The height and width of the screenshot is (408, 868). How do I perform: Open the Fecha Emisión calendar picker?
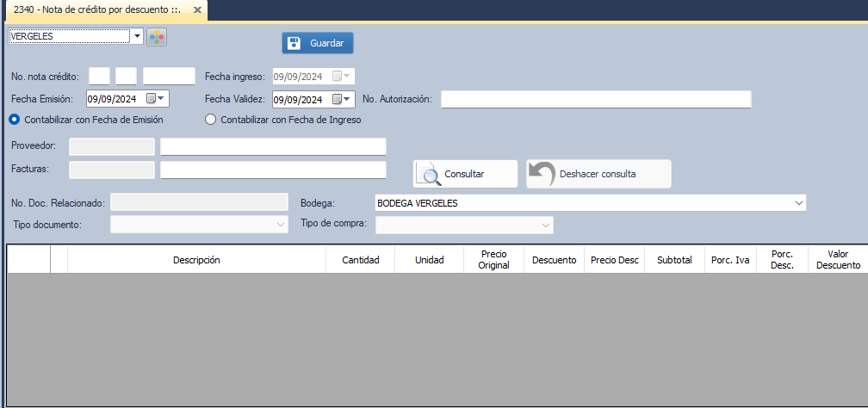(x=157, y=99)
